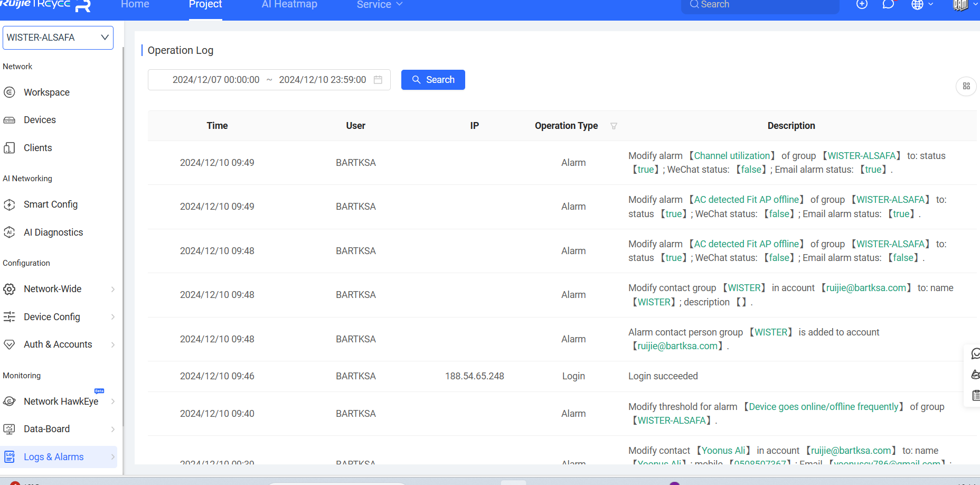The width and height of the screenshot is (980, 485).
Task: Click the Smart Config icon
Action: coord(10,204)
